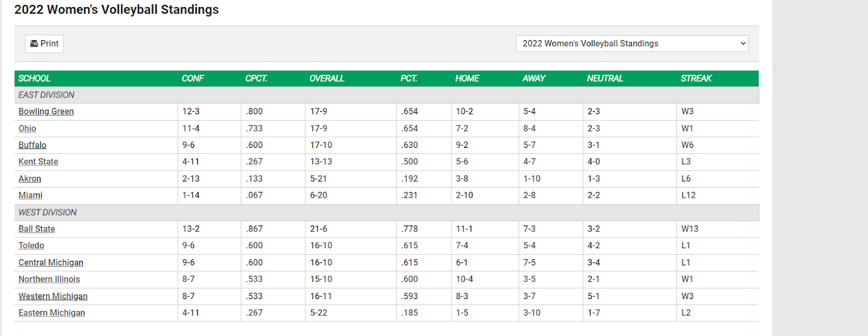Click Ball State's .867 conference percentage
The height and width of the screenshot is (336, 868).
coord(254,229)
